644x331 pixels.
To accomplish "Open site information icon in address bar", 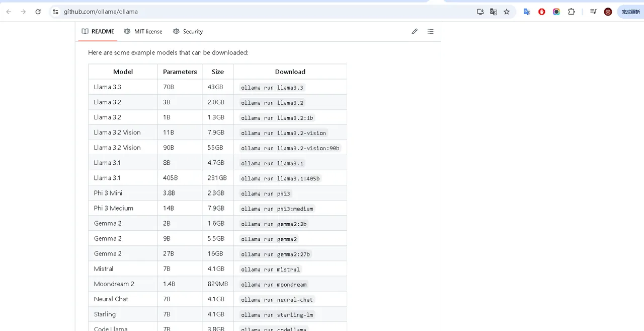I will [x=55, y=12].
